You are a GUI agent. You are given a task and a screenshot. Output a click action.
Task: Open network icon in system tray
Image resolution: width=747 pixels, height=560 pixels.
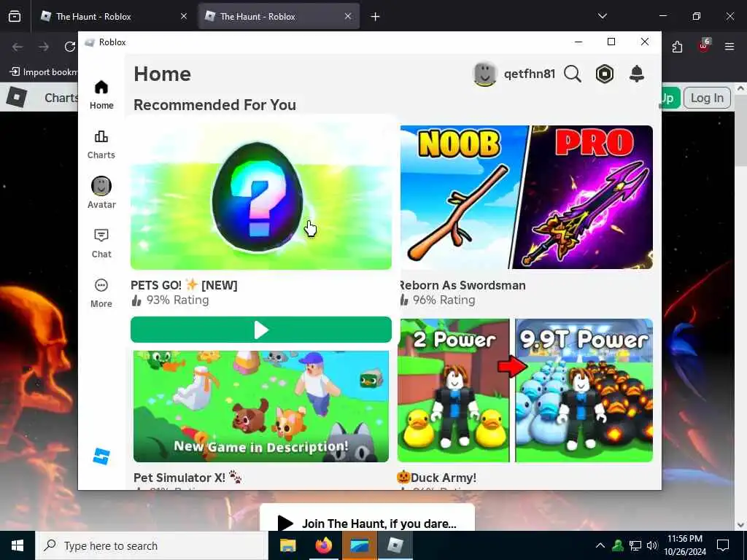coord(635,545)
